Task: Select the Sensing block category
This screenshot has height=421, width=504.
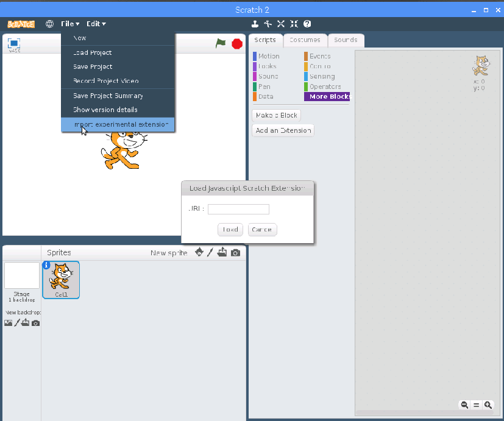Action: [320, 77]
